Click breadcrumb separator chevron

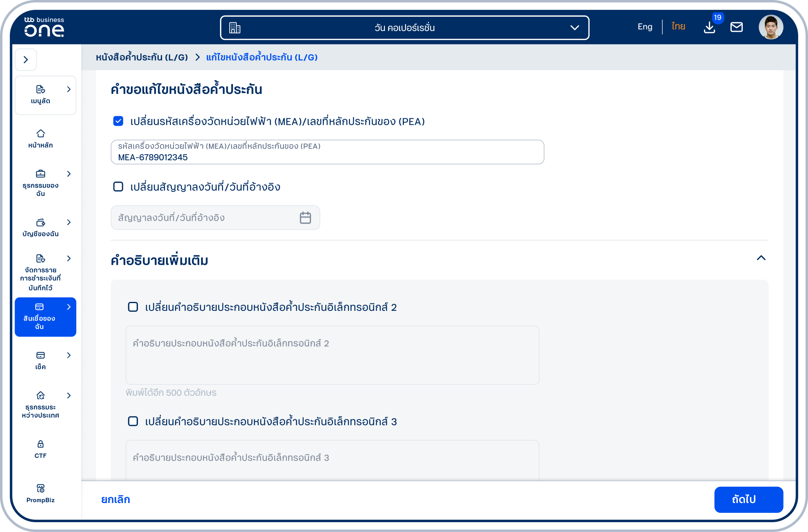(x=198, y=57)
